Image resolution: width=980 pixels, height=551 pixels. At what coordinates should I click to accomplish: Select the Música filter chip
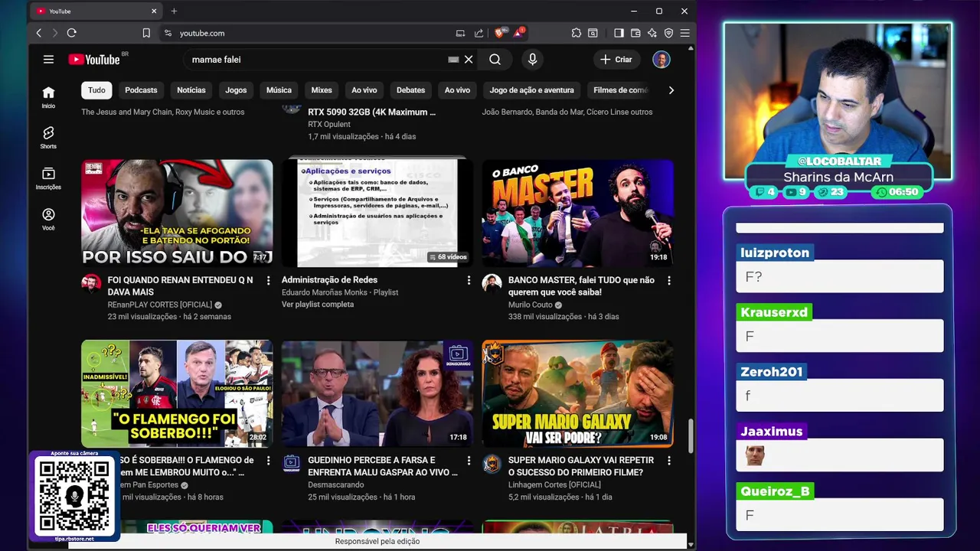click(279, 90)
